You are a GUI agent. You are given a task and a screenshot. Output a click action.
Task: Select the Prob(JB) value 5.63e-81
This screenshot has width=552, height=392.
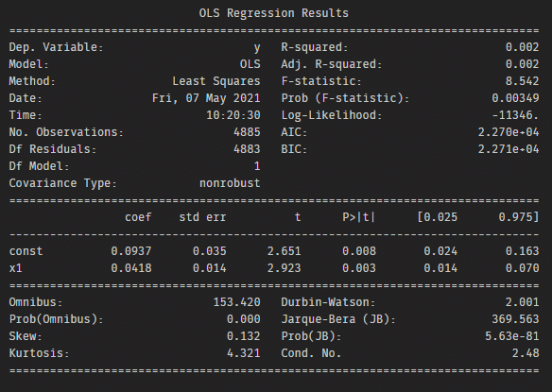(x=512, y=336)
